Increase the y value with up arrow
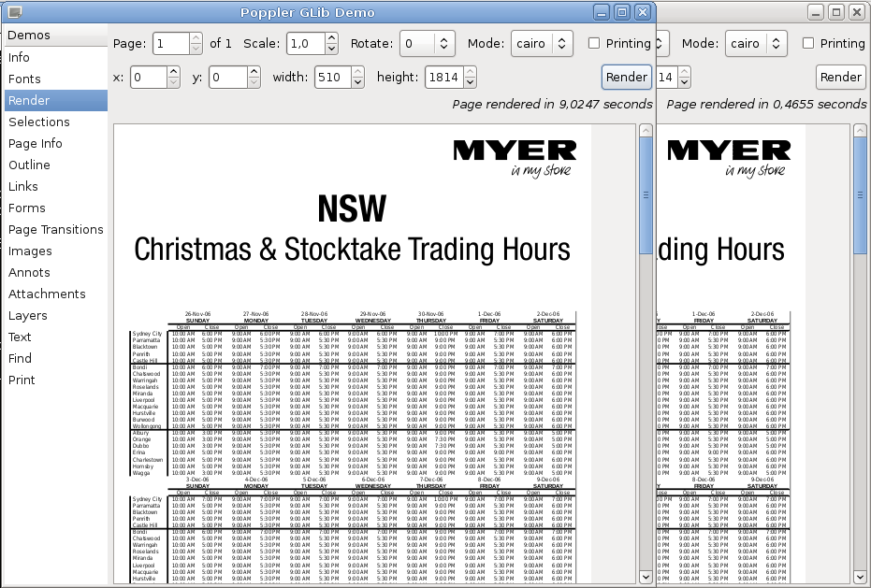The height and width of the screenshot is (588, 871). tap(254, 72)
